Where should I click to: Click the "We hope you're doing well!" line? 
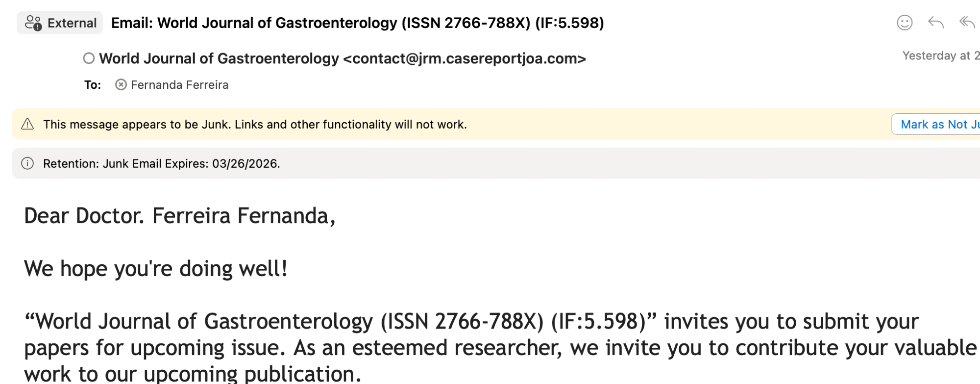click(x=155, y=269)
